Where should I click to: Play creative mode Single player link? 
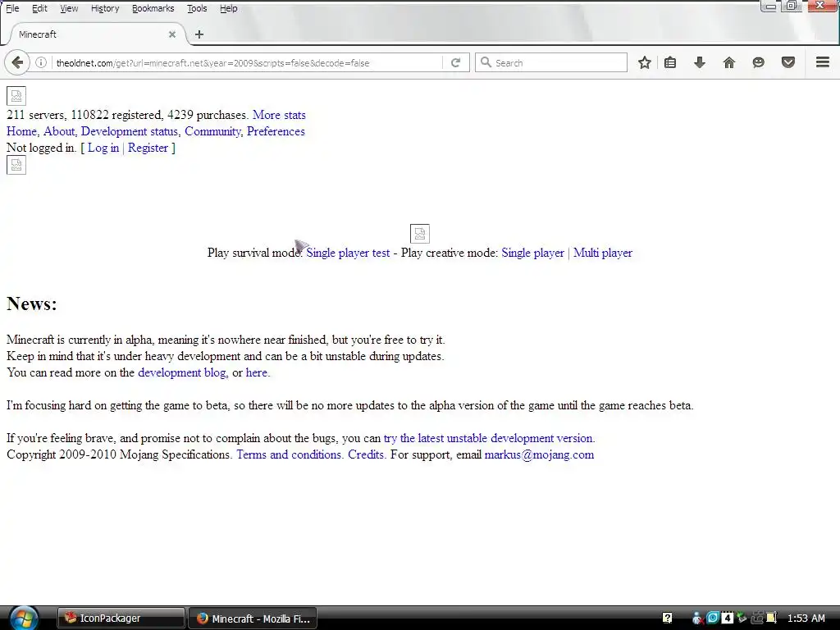533,253
